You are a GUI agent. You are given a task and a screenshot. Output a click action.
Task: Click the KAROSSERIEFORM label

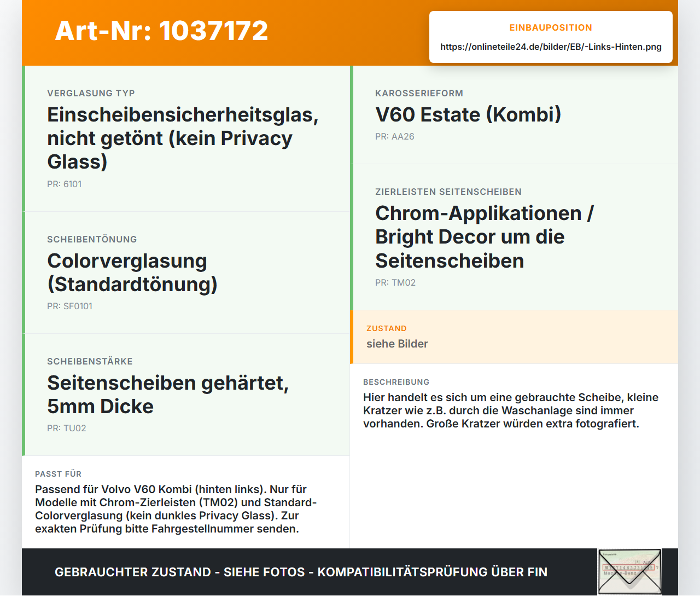[419, 93]
